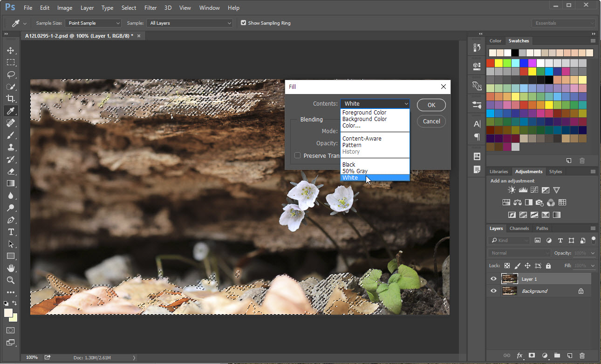Switch to the Channels tab
Screen dimensions: 601x364
(x=519, y=229)
